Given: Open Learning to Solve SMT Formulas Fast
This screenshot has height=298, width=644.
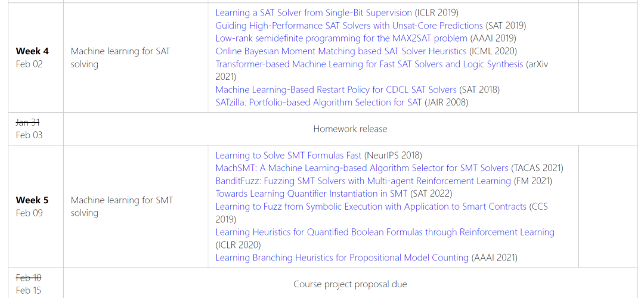Looking at the screenshot, I should pyautogui.click(x=289, y=155).
